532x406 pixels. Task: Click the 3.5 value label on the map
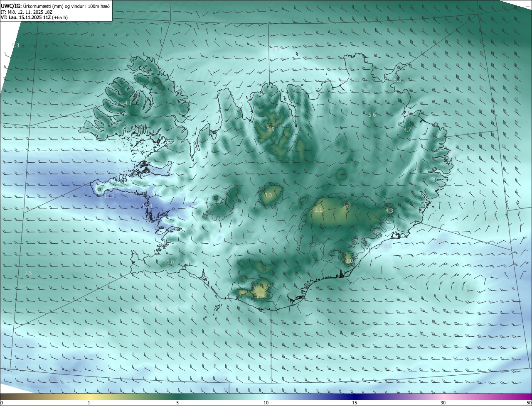(x=271, y=130)
